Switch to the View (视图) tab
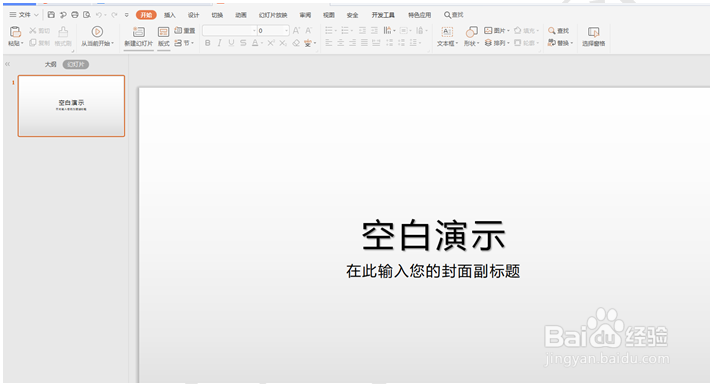The width and height of the screenshot is (710, 384). (329, 15)
